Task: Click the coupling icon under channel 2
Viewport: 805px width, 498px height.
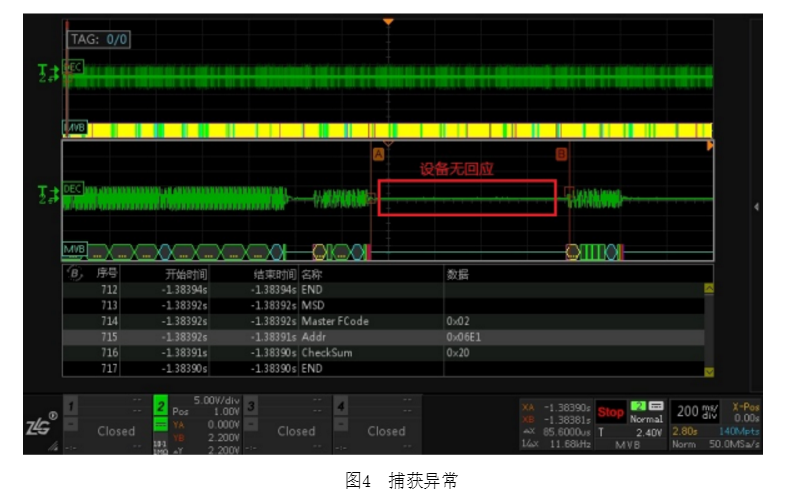Action: 161,425
